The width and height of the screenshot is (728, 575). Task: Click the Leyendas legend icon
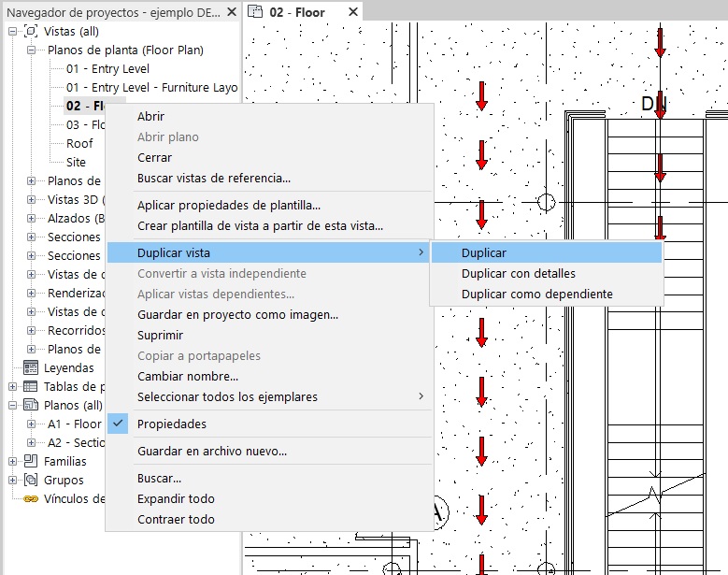[30, 368]
